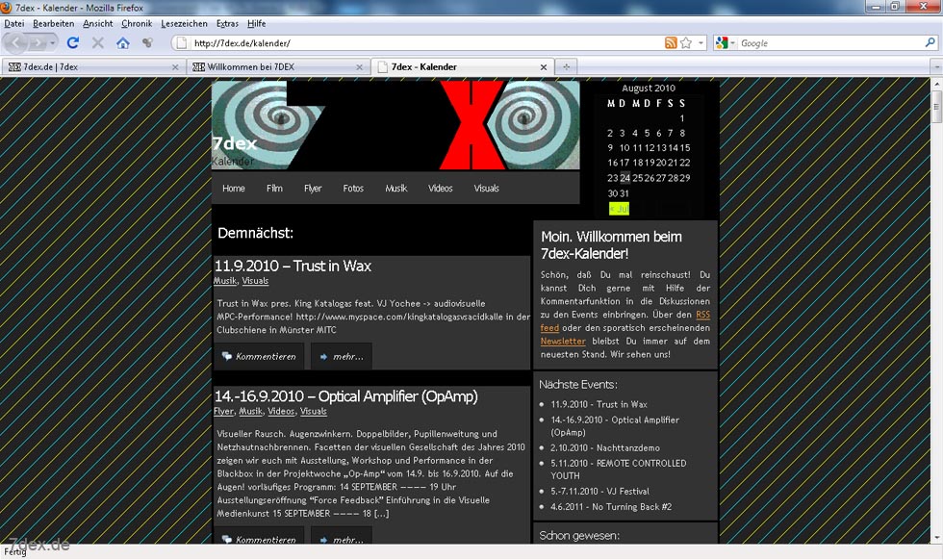Open the Bearbeiten menu
Screen dimensions: 943x560
(54, 23)
